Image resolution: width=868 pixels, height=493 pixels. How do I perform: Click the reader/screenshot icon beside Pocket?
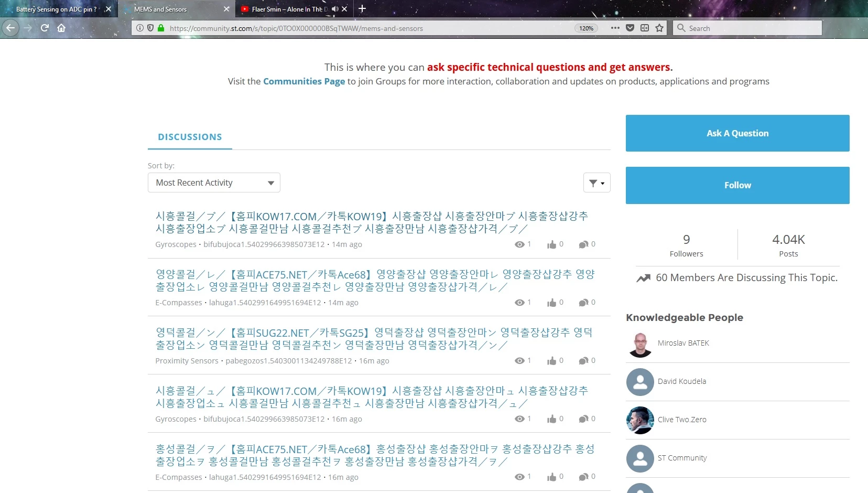click(645, 28)
